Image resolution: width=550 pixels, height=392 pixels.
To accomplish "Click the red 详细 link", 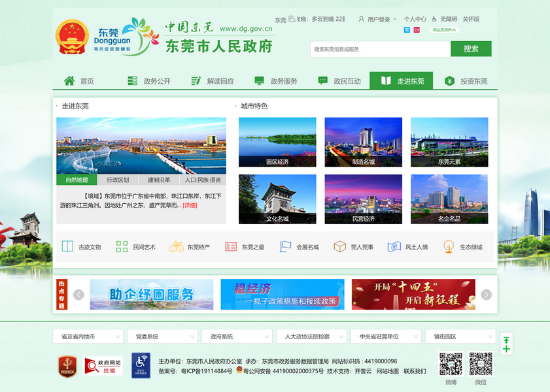I will tap(190, 205).
